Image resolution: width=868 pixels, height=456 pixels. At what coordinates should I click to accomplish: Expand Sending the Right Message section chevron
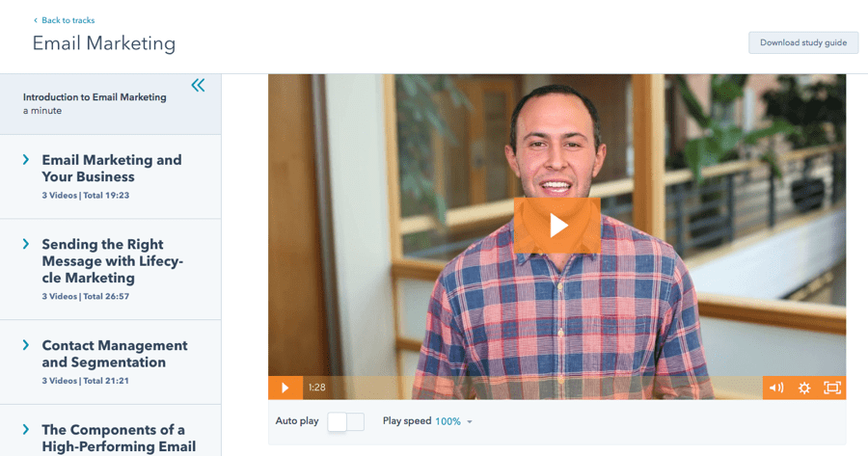(x=26, y=244)
